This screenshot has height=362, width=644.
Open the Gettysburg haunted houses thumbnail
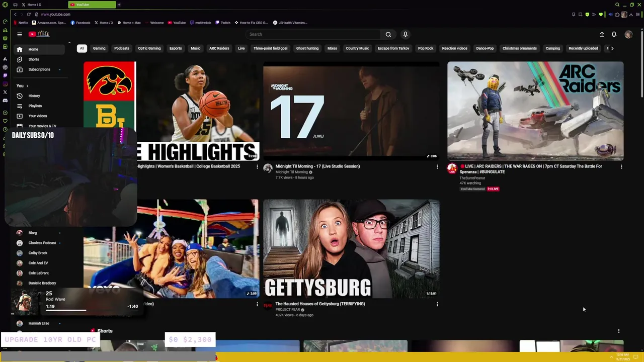(351, 249)
